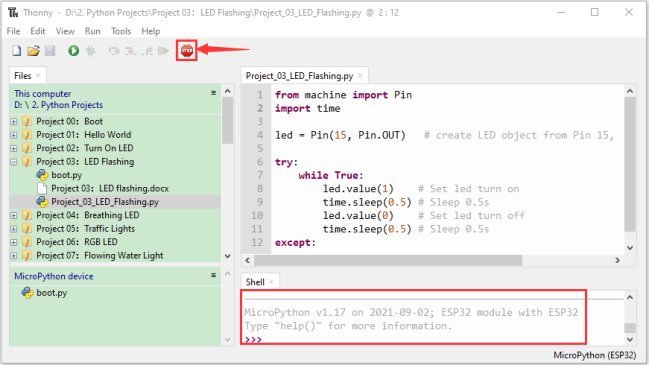649x366 pixels.
Task: Click the Debug bug icon
Action: [90, 51]
